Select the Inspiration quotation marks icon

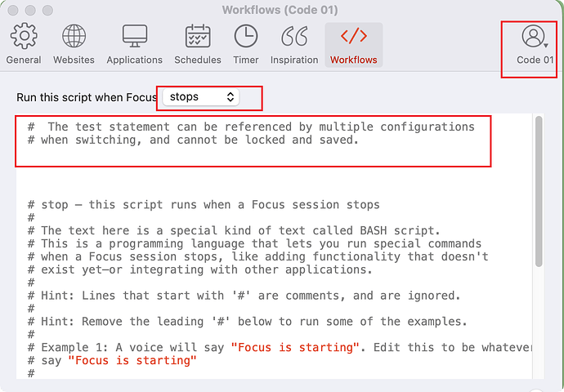(x=294, y=36)
